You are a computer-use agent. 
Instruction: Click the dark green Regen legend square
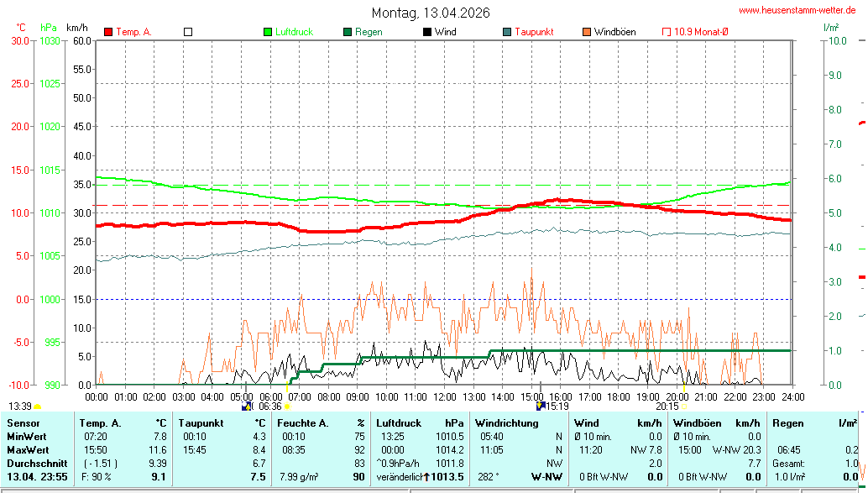(348, 32)
